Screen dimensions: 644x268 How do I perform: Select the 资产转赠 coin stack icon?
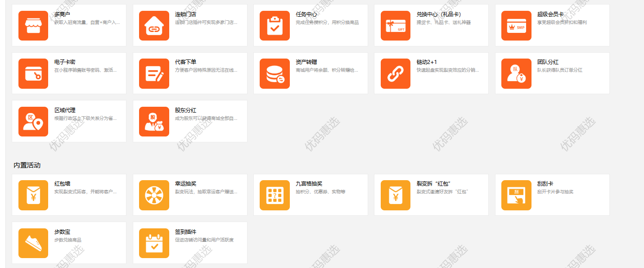(x=275, y=73)
